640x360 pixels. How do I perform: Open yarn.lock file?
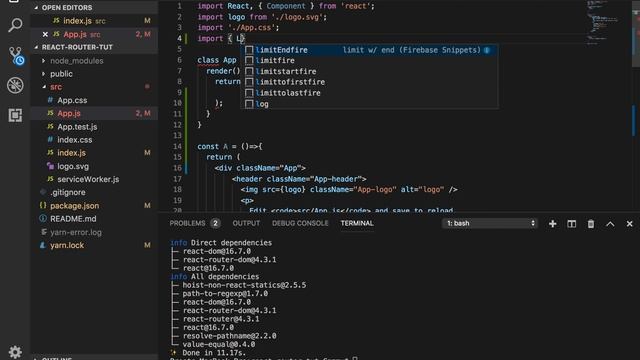point(94,245)
